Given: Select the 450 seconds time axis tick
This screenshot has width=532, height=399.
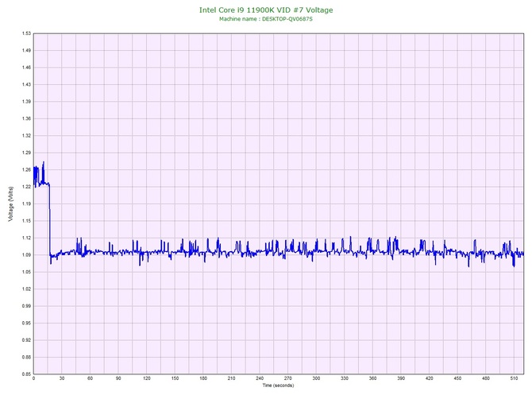Looking at the screenshot, I should click(457, 379).
